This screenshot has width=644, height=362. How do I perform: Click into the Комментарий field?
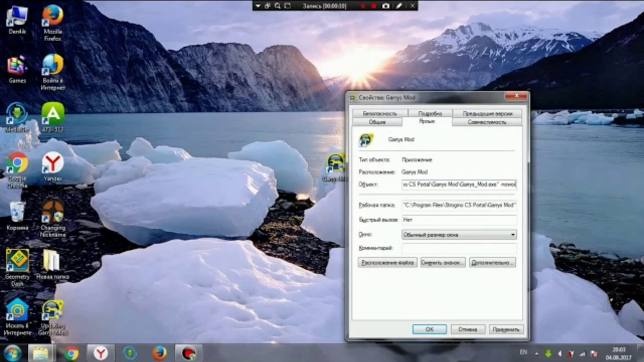459,248
